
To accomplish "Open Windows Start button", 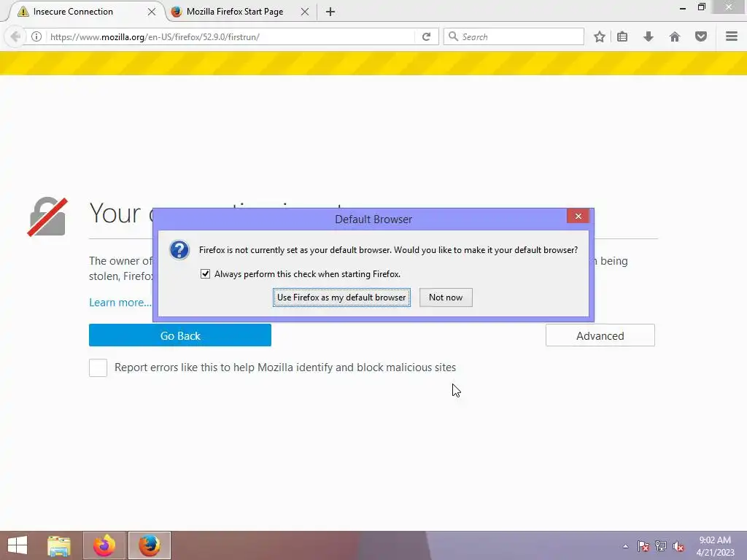I will click(18, 545).
